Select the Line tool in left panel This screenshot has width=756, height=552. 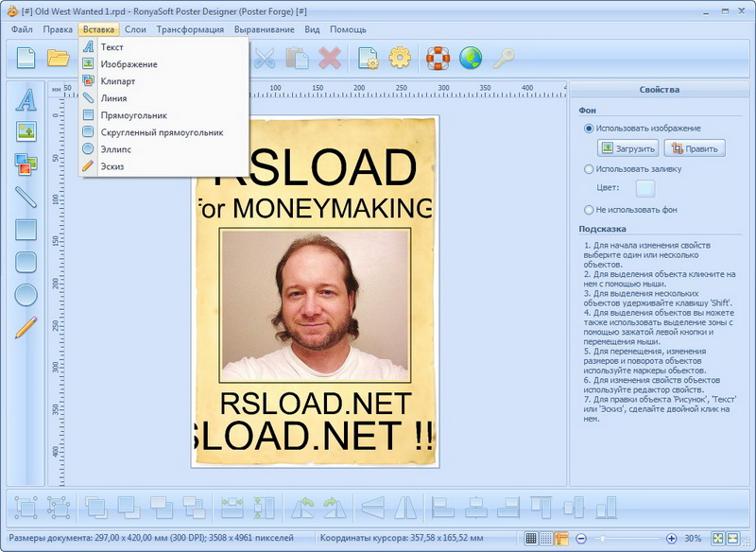[26, 197]
